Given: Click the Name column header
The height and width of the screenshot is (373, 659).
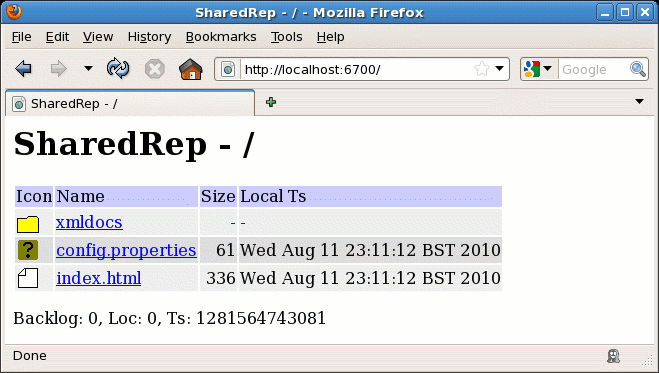Looking at the screenshot, I should point(126,197).
